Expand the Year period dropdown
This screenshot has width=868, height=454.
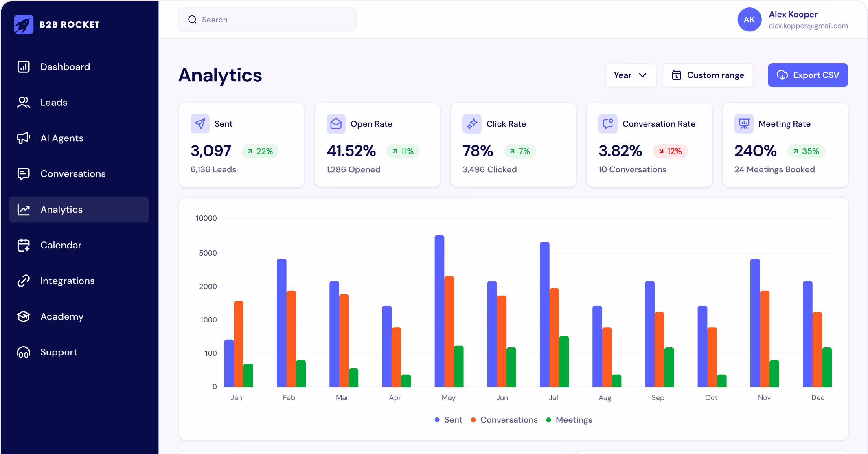(631, 75)
